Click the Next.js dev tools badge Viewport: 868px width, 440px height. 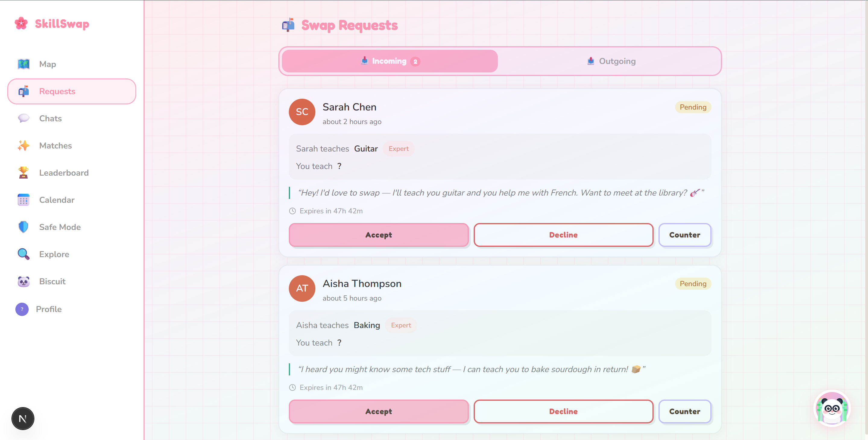click(x=23, y=418)
